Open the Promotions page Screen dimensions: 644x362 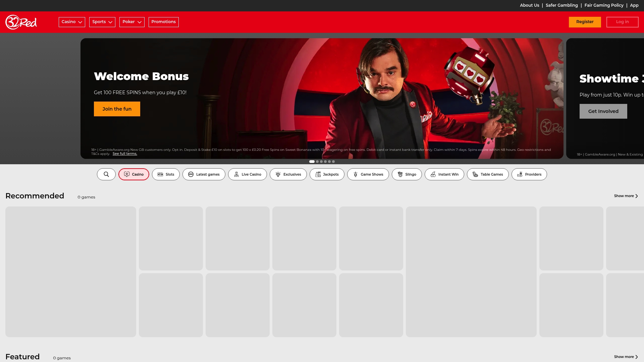coord(164,22)
